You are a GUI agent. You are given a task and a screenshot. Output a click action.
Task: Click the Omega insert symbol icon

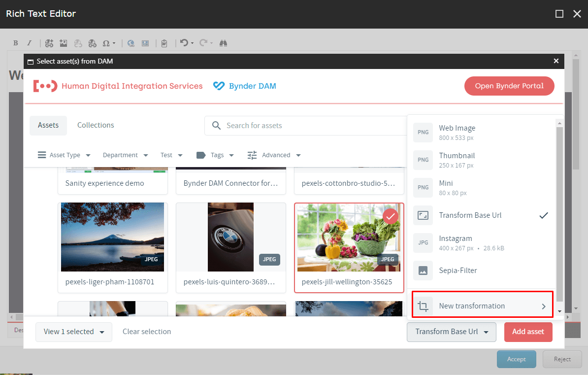(106, 43)
